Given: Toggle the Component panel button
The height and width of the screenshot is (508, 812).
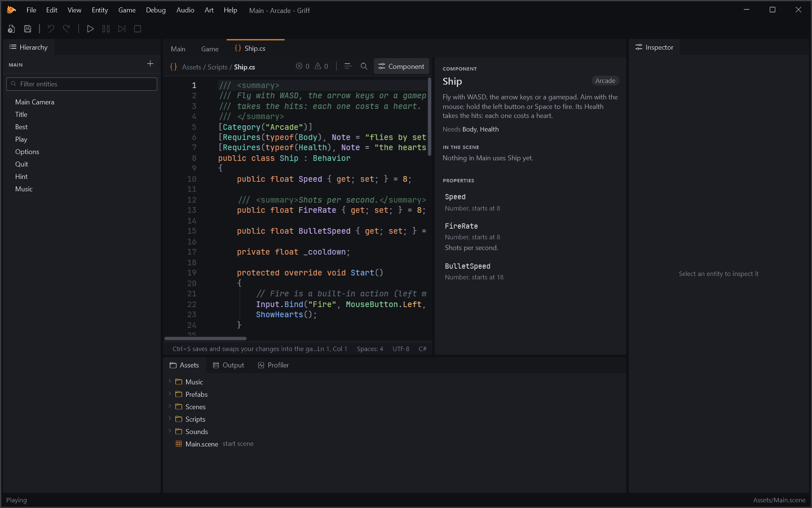Looking at the screenshot, I should [401, 66].
